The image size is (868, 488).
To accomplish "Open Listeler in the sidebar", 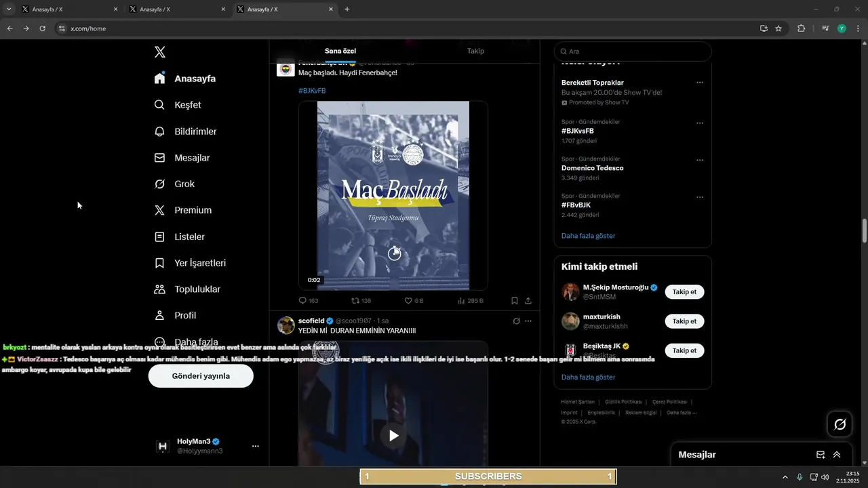I will (x=180, y=237).
